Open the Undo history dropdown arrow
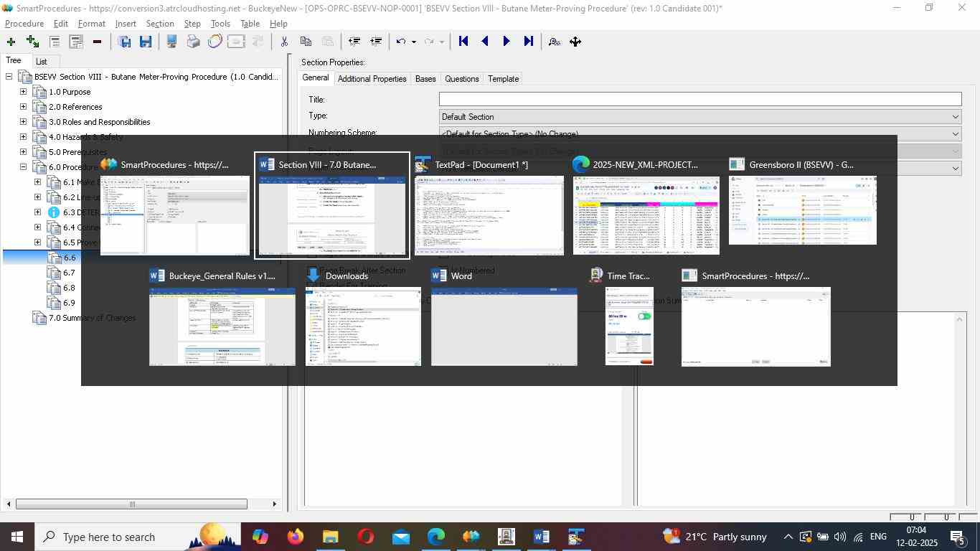 point(414,42)
